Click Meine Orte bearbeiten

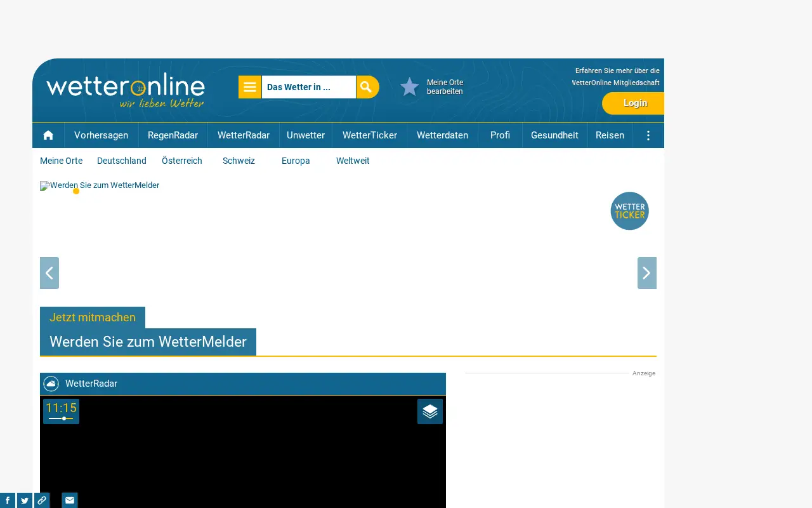[x=445, y=87]
